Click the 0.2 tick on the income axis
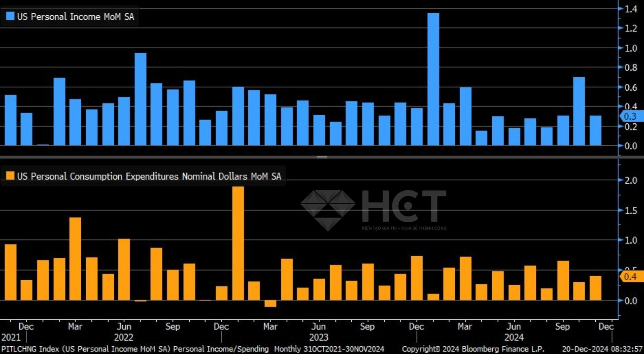 631,126
